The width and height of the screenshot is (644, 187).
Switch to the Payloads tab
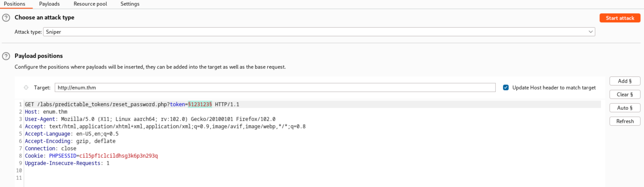(49, 4)
